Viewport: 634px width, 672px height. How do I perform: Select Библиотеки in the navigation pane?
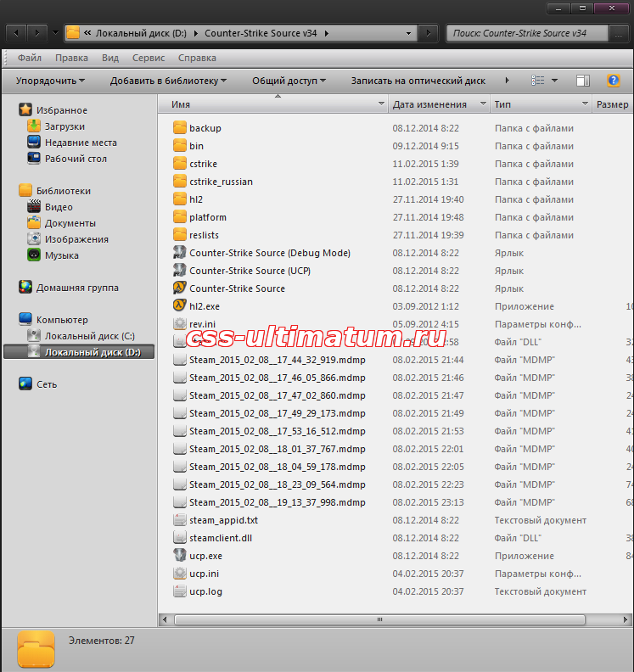64,191
